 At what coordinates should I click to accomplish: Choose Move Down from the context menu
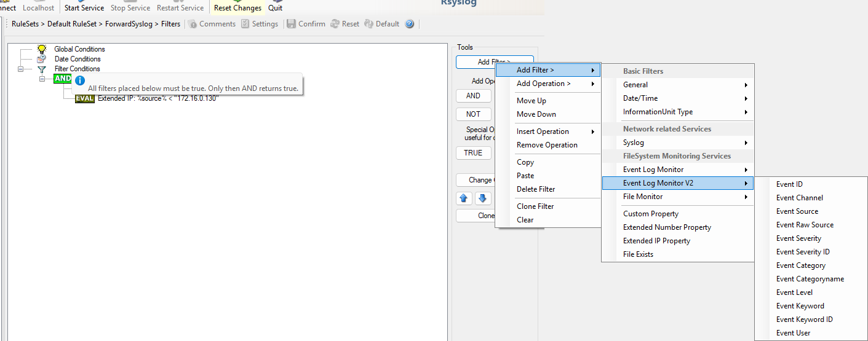[x=547, y=114]
